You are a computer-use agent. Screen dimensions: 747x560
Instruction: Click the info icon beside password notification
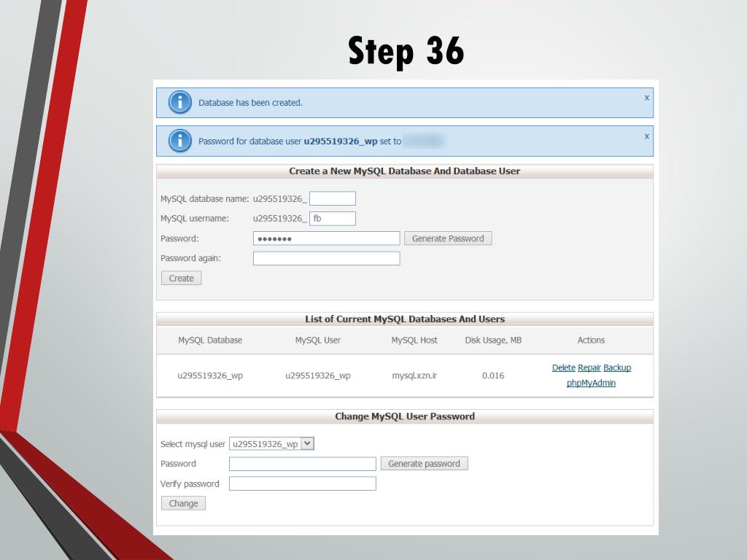click(179, 141)
